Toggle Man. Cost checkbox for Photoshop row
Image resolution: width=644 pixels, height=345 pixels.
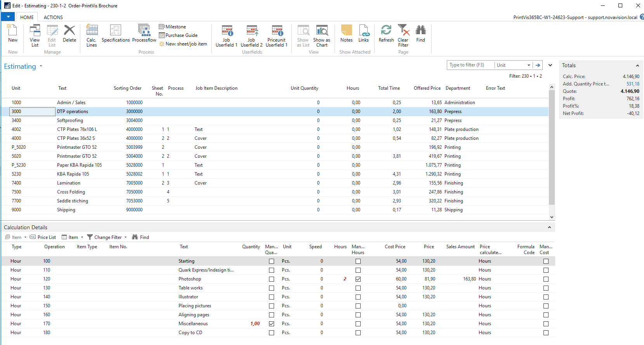546,279
